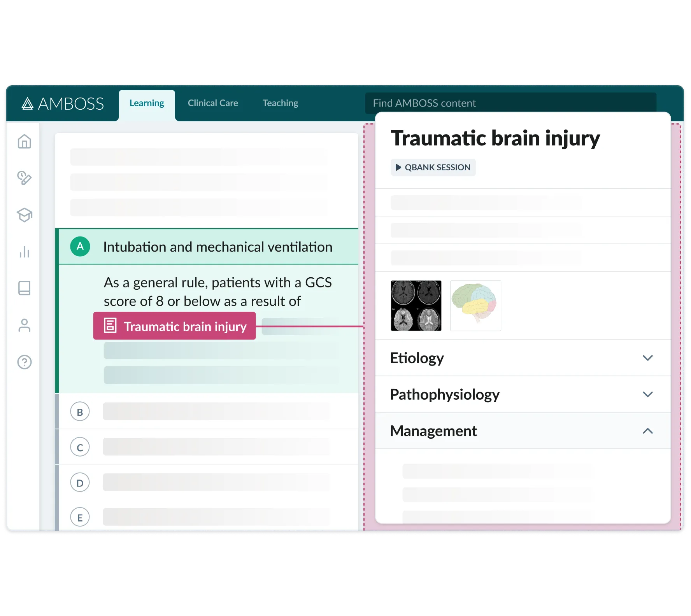
Task: Switch to the Clinical Care tab
Action: click(213, 103)
